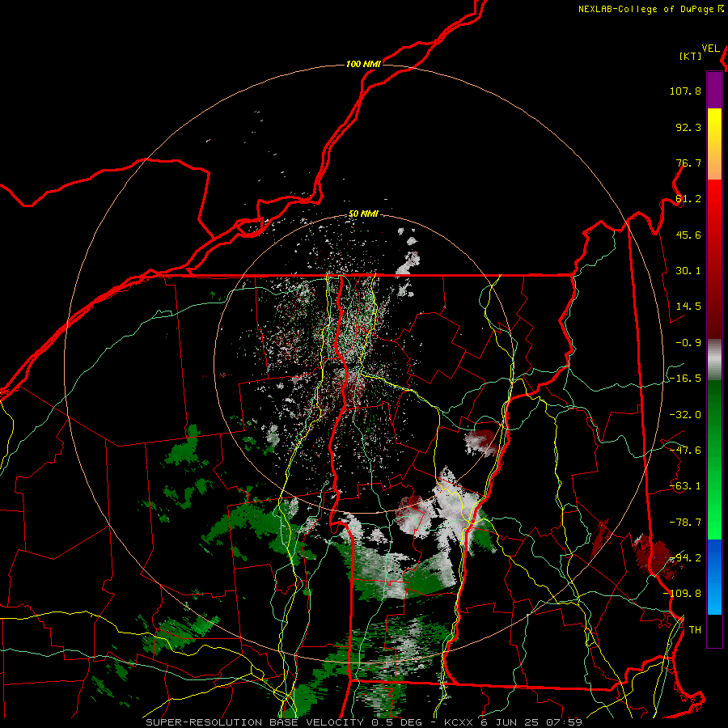Click the -32.0 velocity scale value
The image size is (728, 728).
[x=685, y=415]
